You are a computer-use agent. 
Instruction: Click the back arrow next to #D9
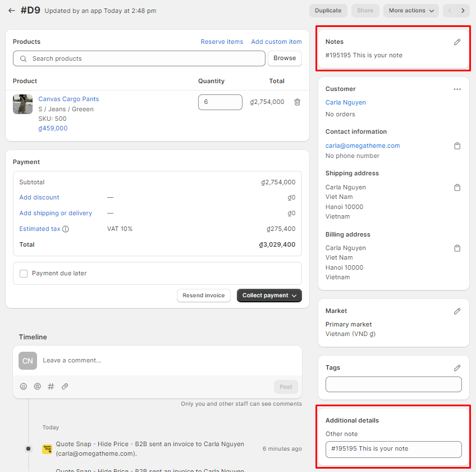tap(12, 11)
